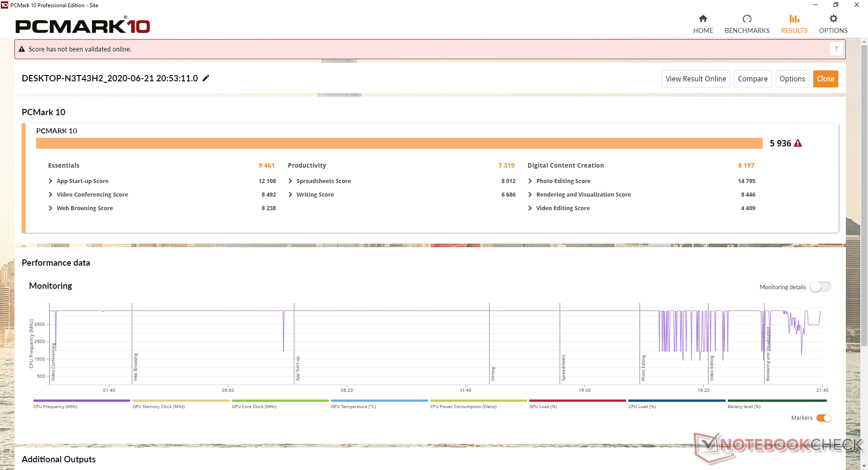Image resolution: width=868 pixels, height=470 pixels.
Task: Click the vertical scrollbar thumb
Action: tap(864, 196)
